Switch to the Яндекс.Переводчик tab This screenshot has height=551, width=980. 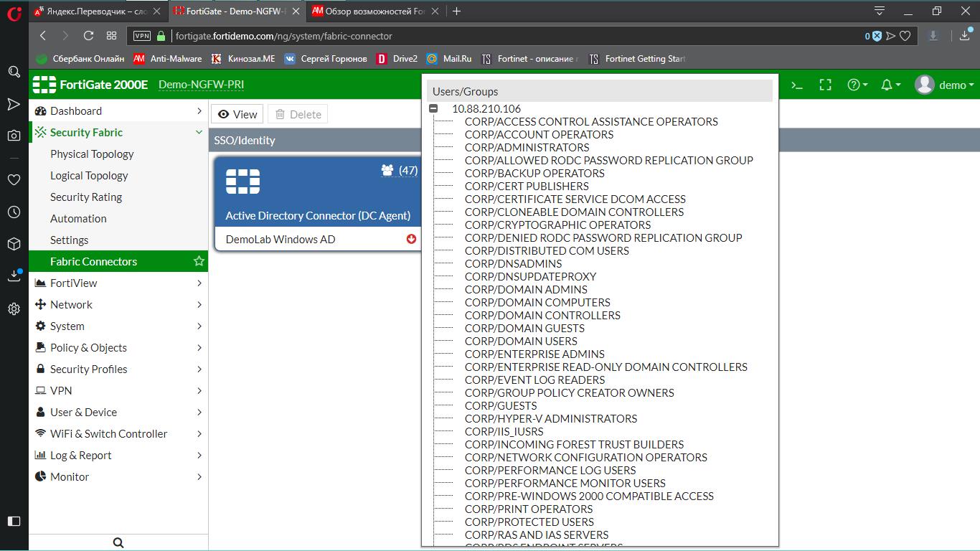pos(98,11)
